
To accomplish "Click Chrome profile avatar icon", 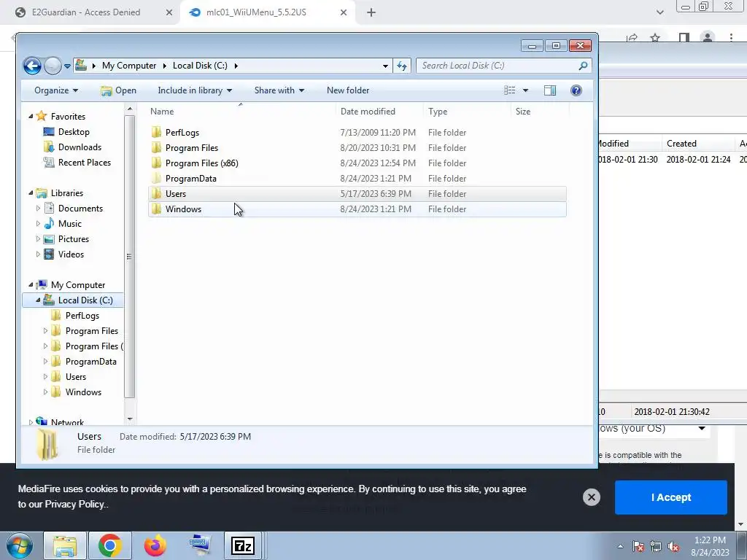I will coord(708,37).
